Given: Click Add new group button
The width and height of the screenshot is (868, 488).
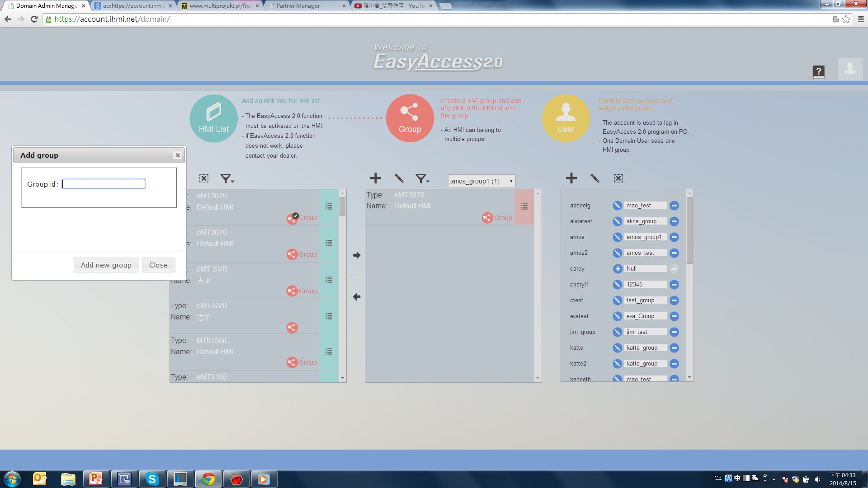Looking at the screenshot, I should (x=106, y=265).
